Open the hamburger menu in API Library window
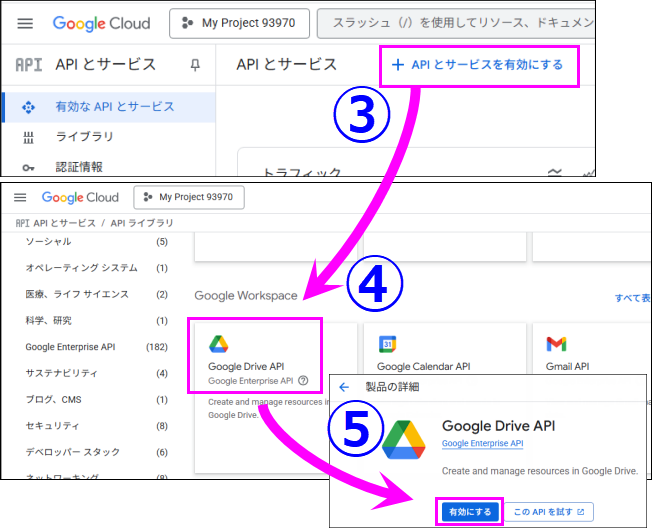Viewport: 652px width, 528px height. tap(20, 197)
